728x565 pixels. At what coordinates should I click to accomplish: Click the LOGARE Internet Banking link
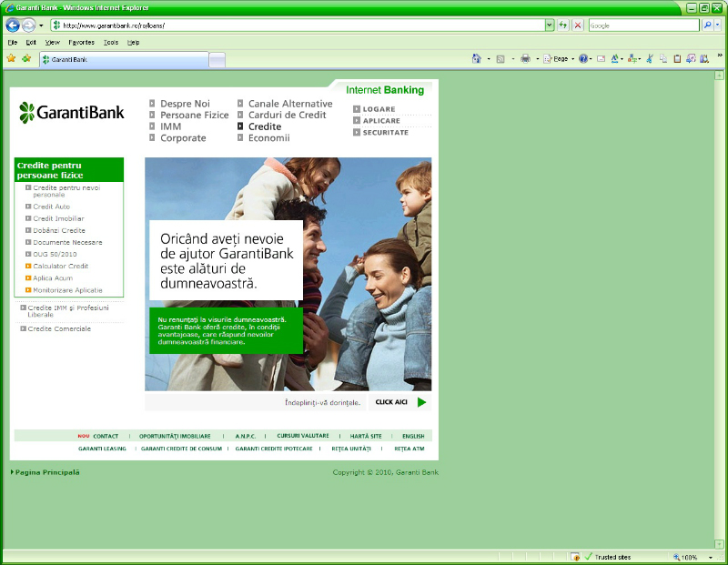pos(379,109)
